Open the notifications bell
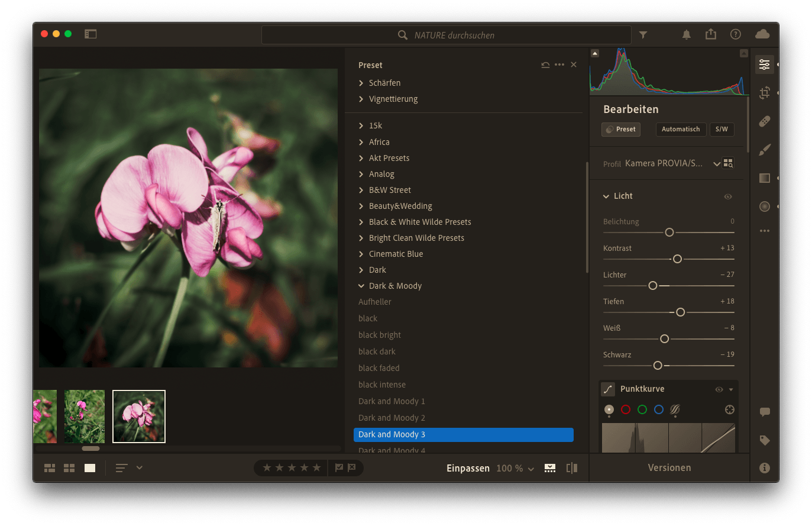Screen dimensions: 812x526 pyautogui.click(x=686, y=35)
